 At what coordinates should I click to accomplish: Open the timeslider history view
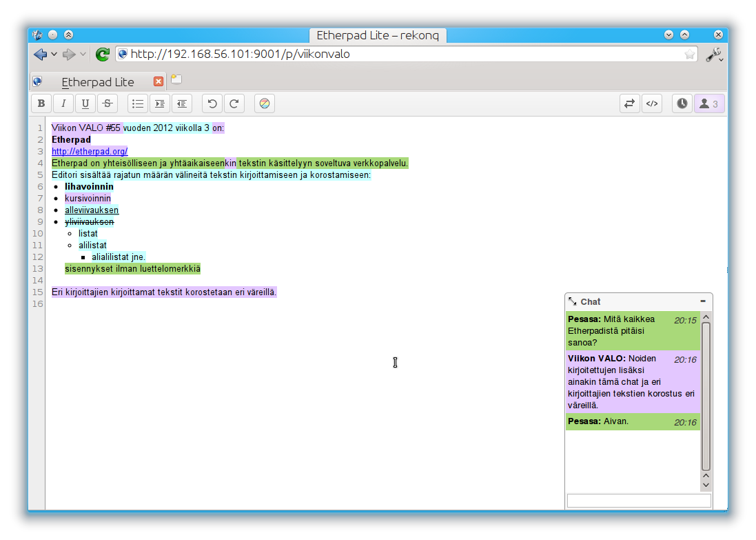(x=682, y=103)
